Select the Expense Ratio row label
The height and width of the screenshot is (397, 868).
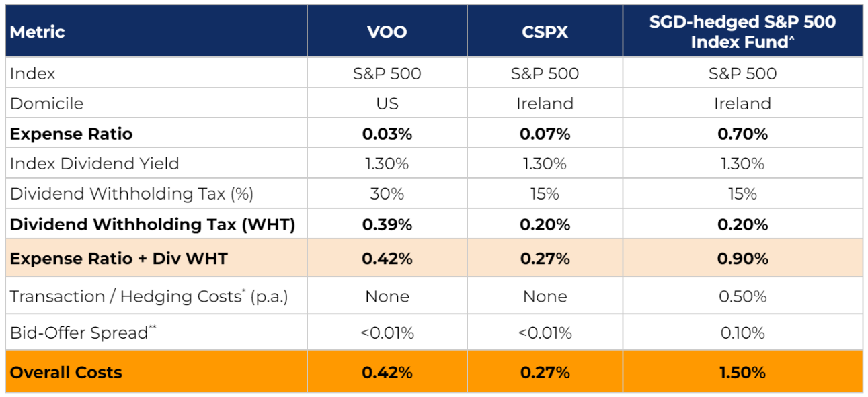[x=71, y=134]
